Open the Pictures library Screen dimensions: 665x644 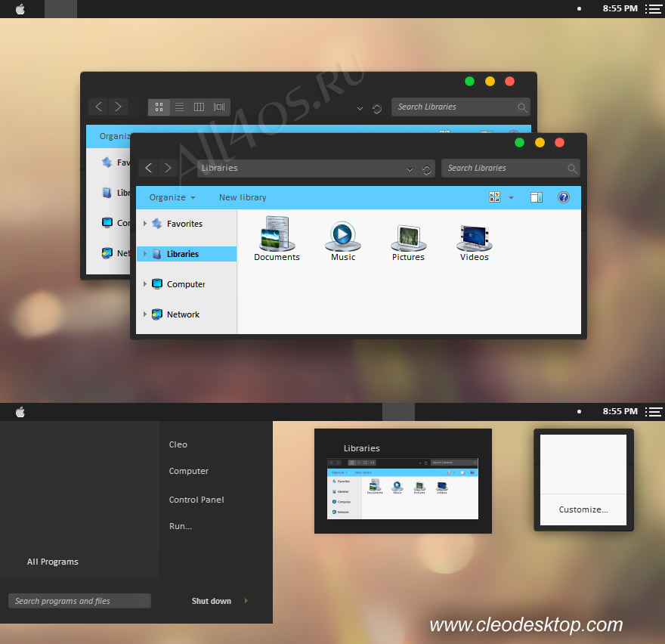[408, 242]
